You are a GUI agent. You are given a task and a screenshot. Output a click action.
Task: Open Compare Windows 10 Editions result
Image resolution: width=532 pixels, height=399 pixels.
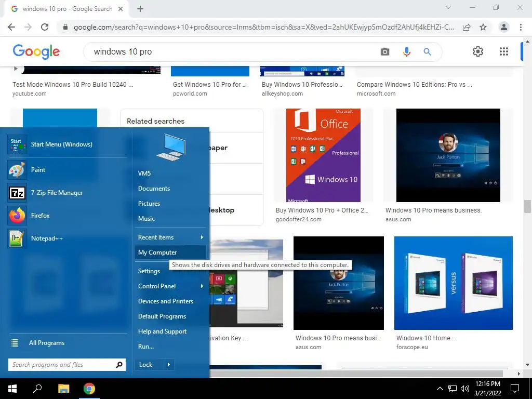(414, 85)
